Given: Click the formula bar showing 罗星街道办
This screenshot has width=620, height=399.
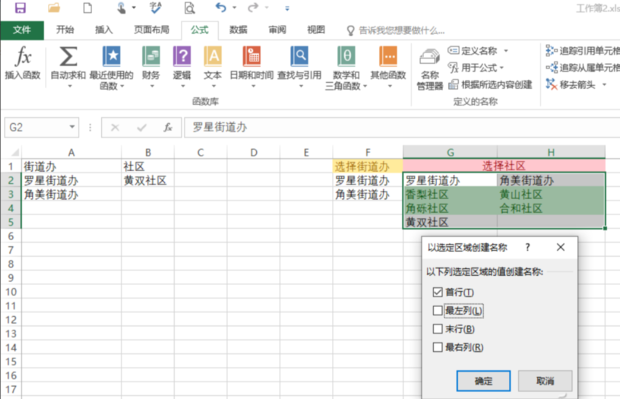Looking at the screenshot, I should [x=402, y=127].
